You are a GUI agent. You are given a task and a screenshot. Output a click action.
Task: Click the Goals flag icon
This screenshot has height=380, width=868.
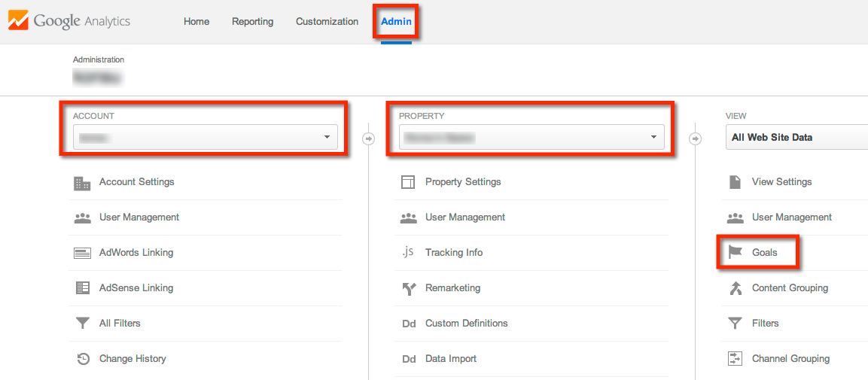[x=735, y=253]
